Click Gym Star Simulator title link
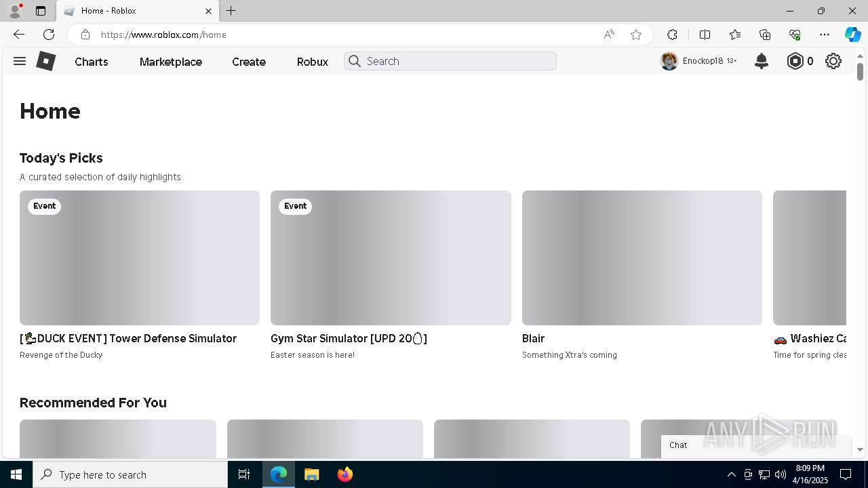Screen dimensions: 868x488 coord(349,338)
